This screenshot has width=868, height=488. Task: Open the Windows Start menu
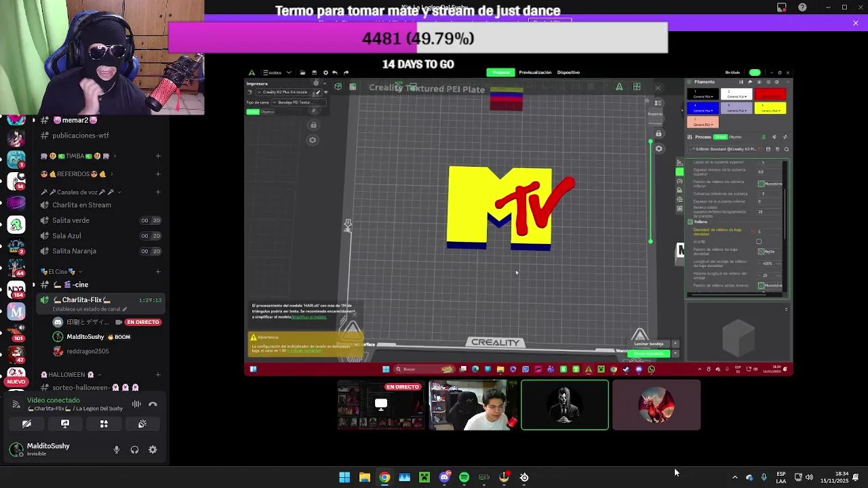(344, 477)
